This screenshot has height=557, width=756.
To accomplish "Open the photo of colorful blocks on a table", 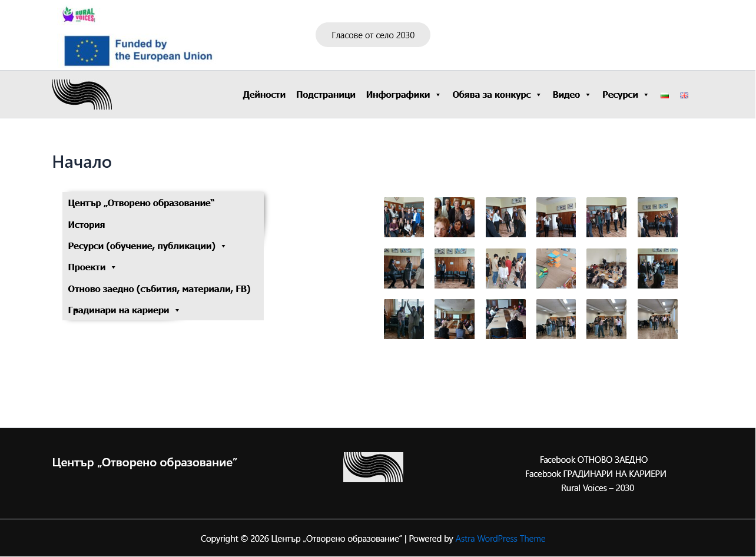I will click(556, 268).
